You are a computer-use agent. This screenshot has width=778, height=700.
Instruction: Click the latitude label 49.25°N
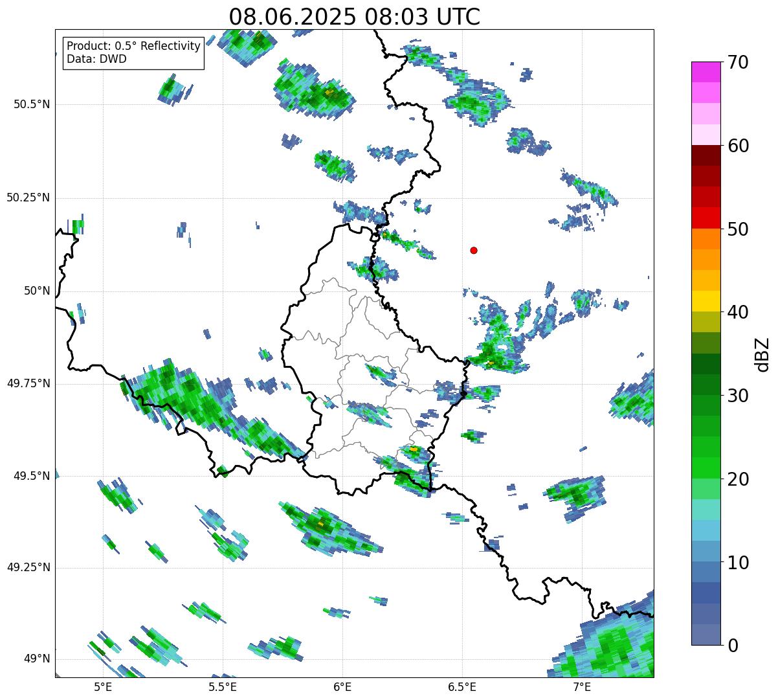pyautogui.click(x=28, y=567)
